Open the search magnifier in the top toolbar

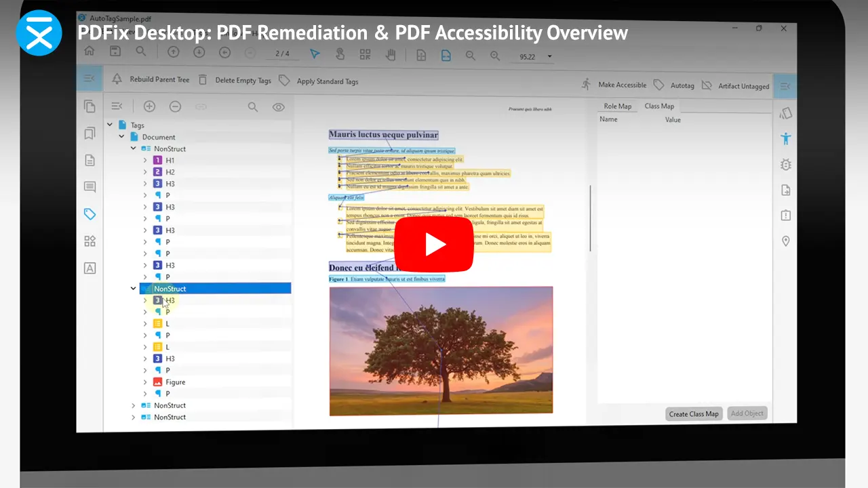(x=140, y=52)
